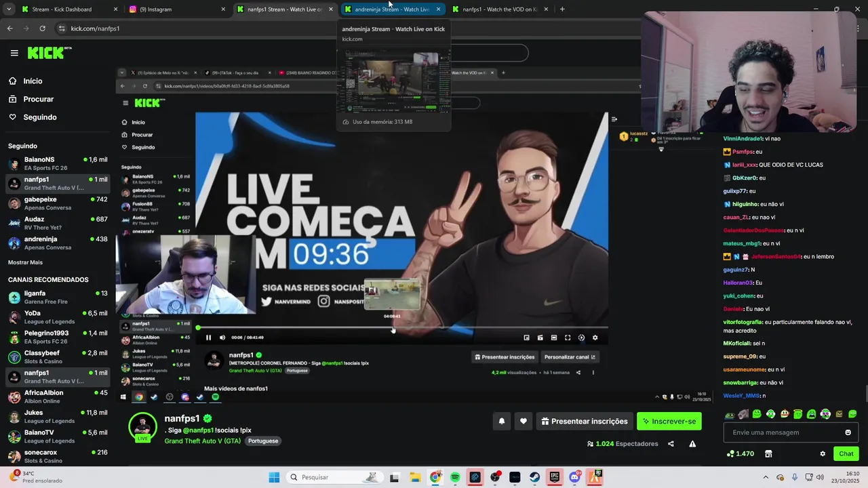Open gabepeixe channel in Seguindo list
Screen dimensions: 868x488
[58, 203]
